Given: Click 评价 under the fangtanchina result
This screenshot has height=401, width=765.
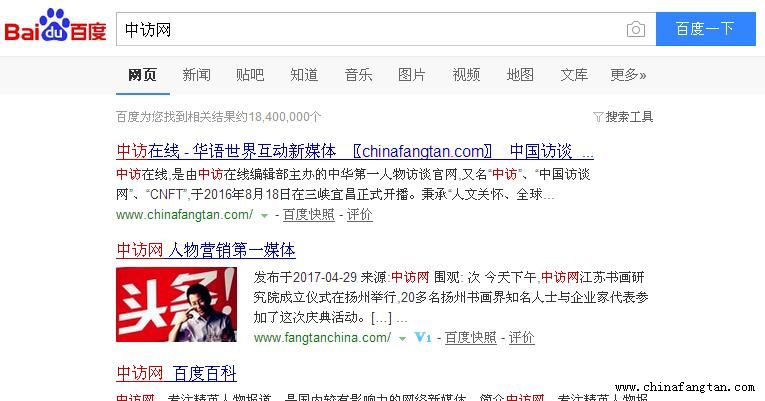Looking at the screenshot, I should click(x=522, y=338).
